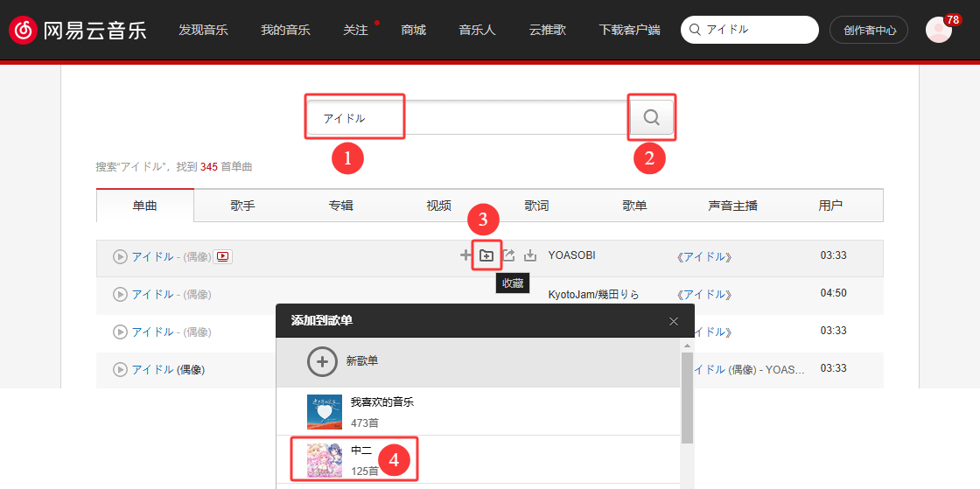Open 关注 in the top navigation
980x489 pixels.
tap(355, 30)
